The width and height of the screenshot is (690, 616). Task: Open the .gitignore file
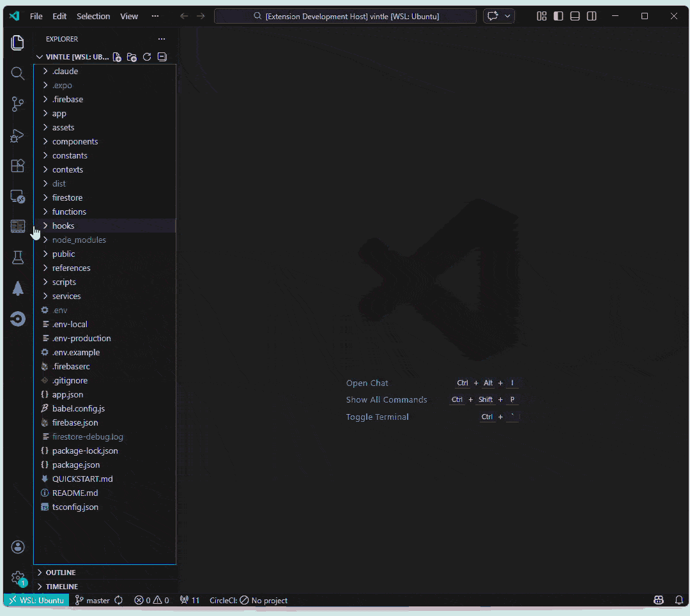tap(105, 380)
